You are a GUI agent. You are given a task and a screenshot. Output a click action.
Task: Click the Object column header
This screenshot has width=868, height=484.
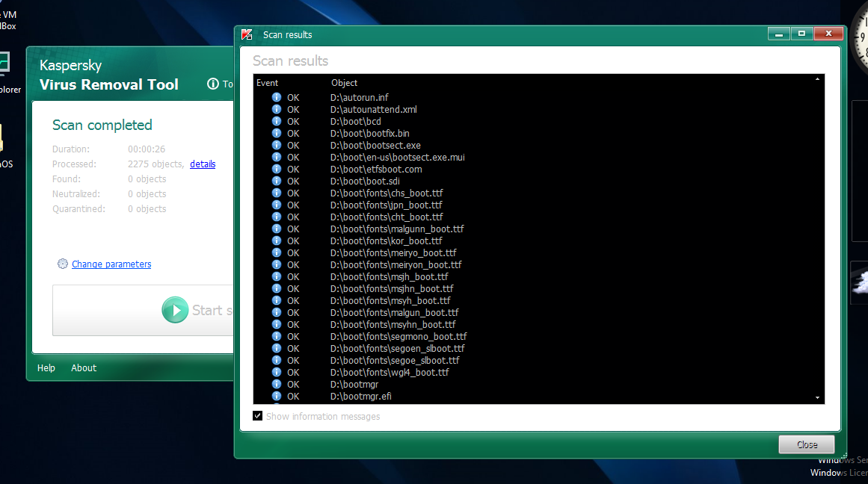pyautogui.click(x=345, y=83)
